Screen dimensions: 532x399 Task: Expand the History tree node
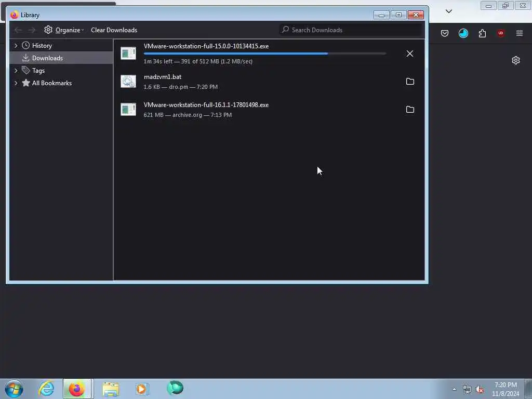pos(16,46)
